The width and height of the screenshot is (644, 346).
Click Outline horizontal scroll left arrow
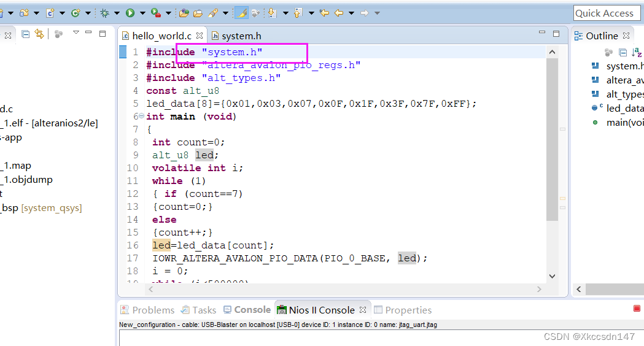(579, 290)
